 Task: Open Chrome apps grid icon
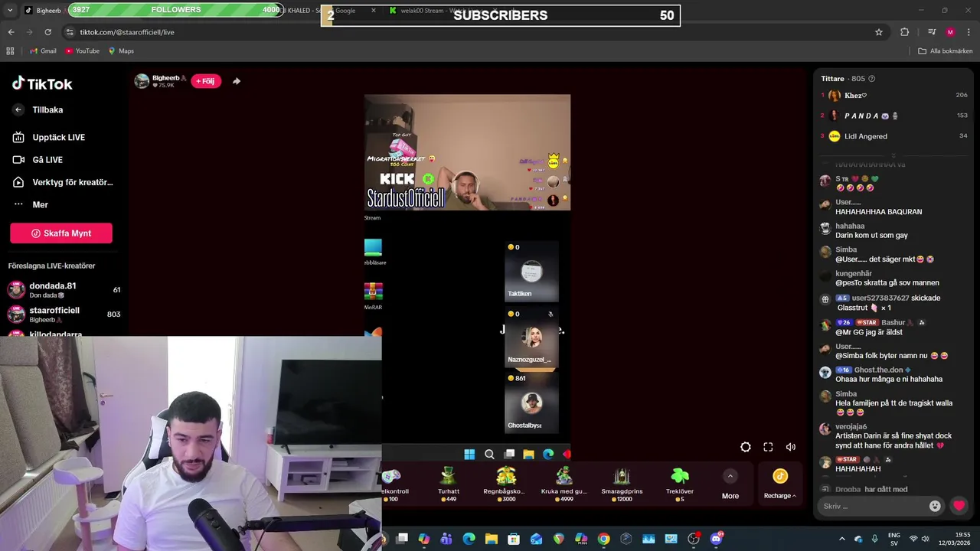point(10,51)
